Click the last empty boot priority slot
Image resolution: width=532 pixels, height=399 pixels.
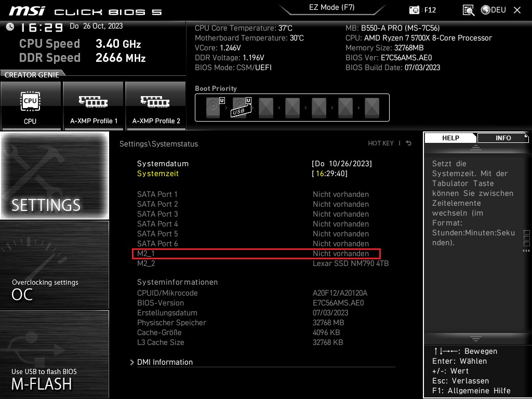[372, 108]
